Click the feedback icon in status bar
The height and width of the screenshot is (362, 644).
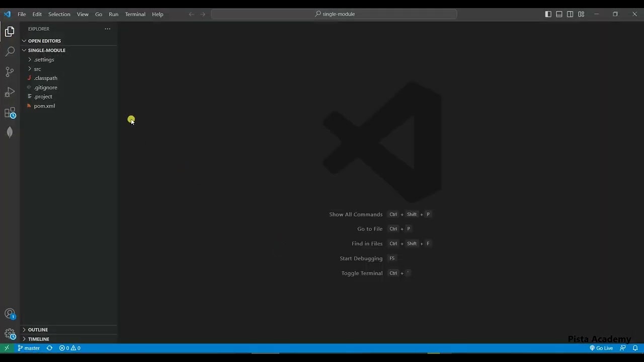pos(623,348)
